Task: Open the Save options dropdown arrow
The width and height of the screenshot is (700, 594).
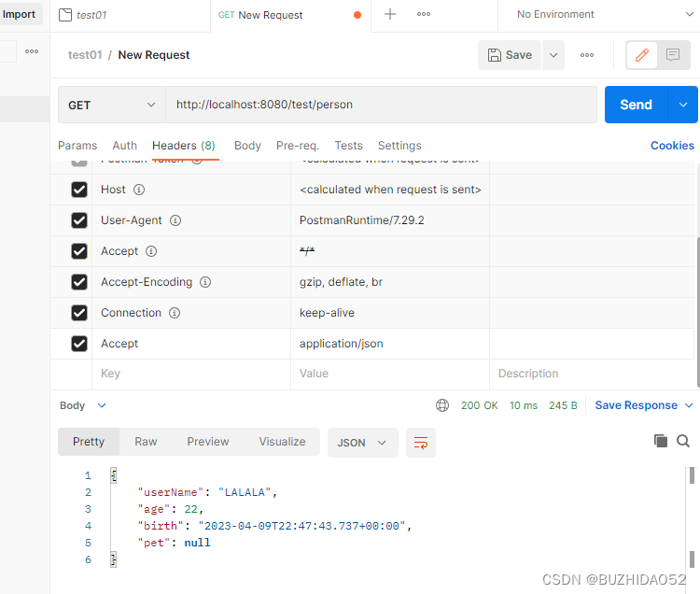Action: [x=553, y=55]
